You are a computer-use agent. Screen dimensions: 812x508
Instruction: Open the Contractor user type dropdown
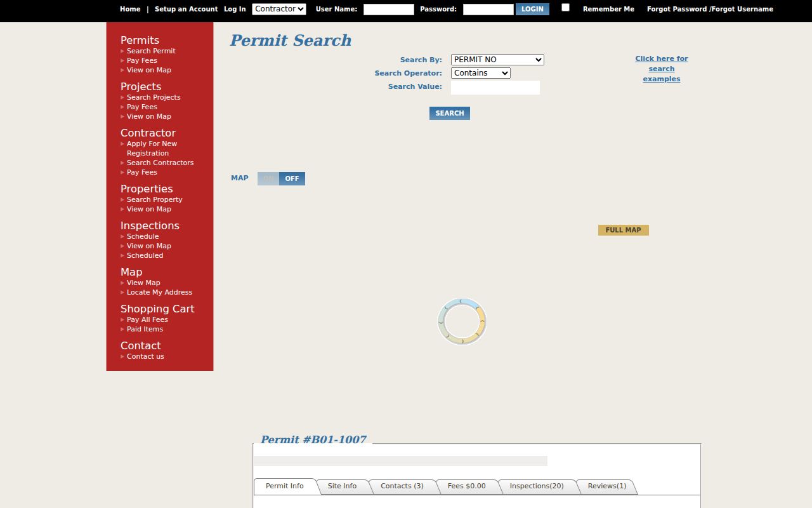coord(279,9)
